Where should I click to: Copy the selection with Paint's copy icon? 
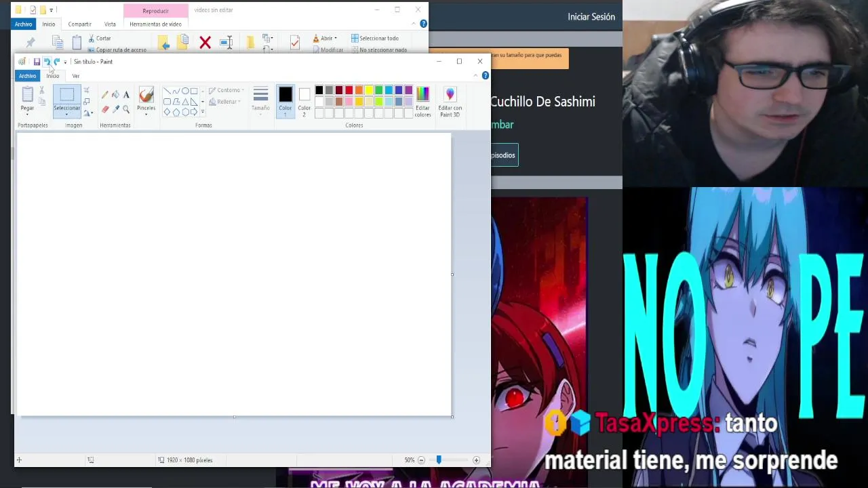pos(42,102)
